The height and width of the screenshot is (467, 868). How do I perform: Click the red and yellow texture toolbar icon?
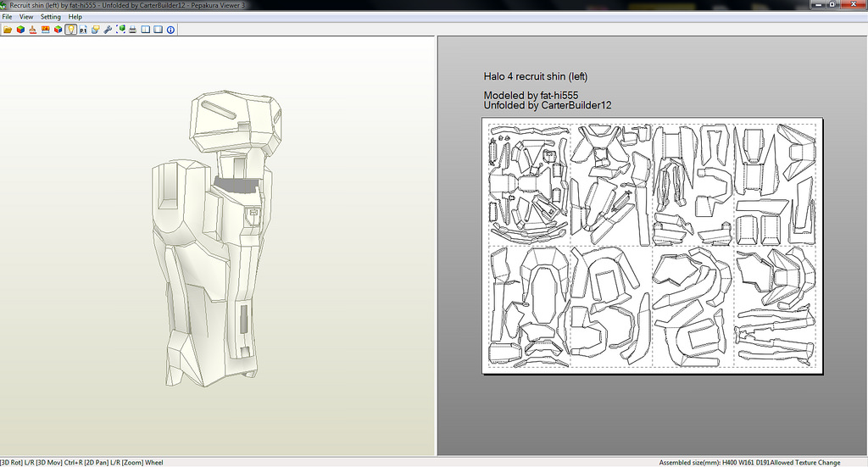[46, 30]
